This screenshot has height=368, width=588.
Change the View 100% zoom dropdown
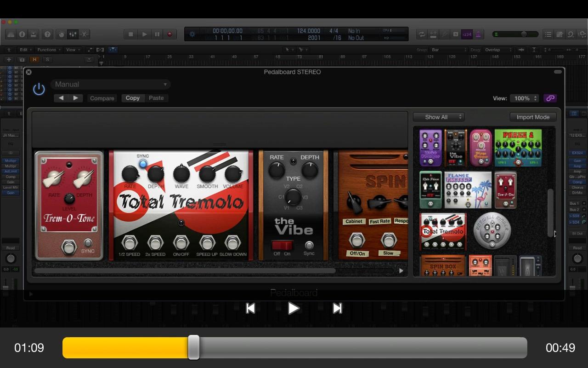pyautogui.click(x=525, y=98)
